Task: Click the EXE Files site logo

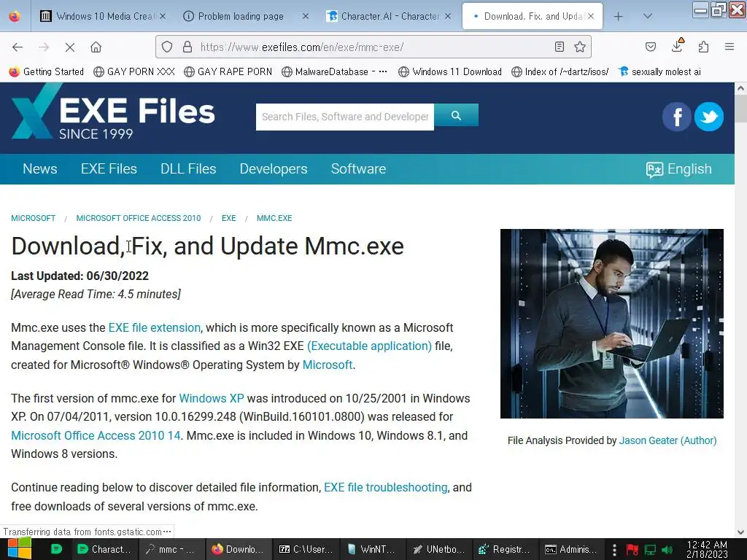Action: click(113, 112)
